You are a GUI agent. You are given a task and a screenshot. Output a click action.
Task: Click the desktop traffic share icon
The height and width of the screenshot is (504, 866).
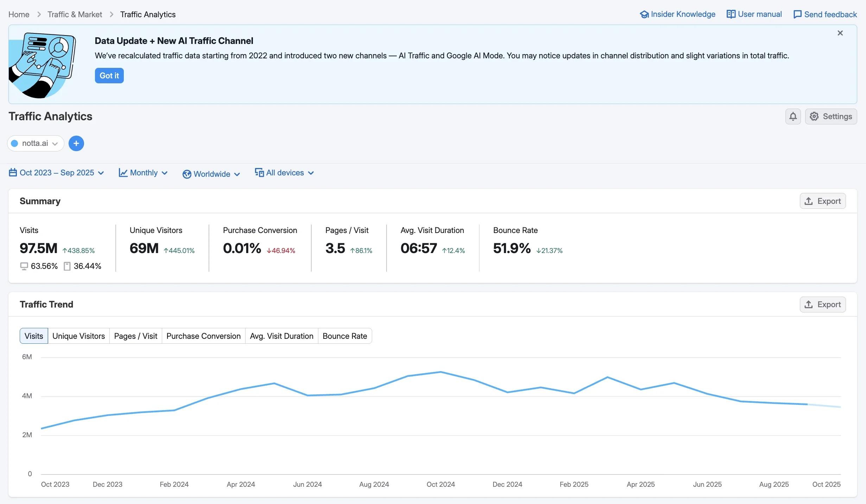[24, 266]
